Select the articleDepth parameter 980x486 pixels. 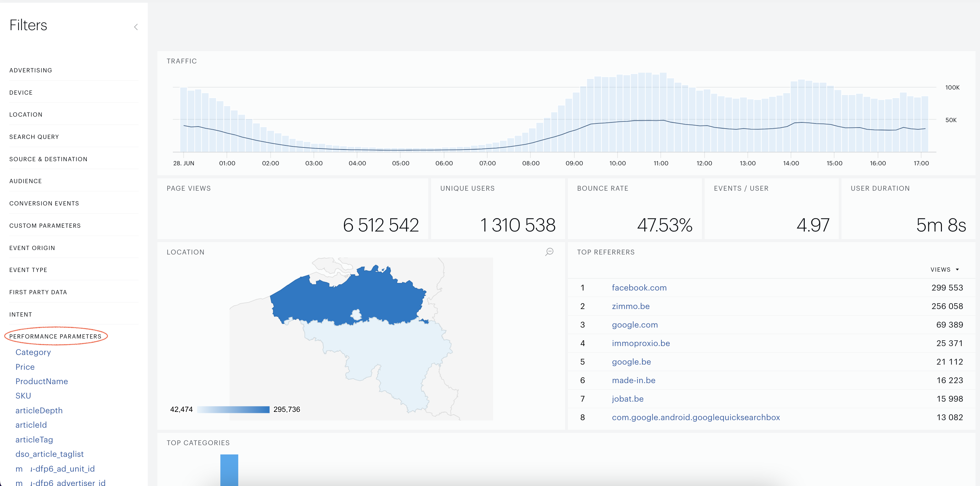pos(39,410)
